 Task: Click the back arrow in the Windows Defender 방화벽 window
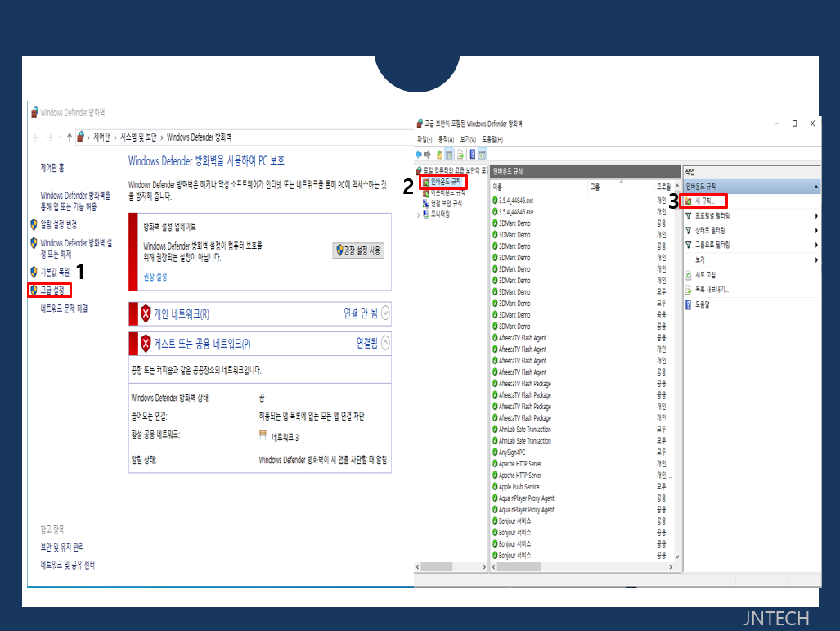pos(36,137)
